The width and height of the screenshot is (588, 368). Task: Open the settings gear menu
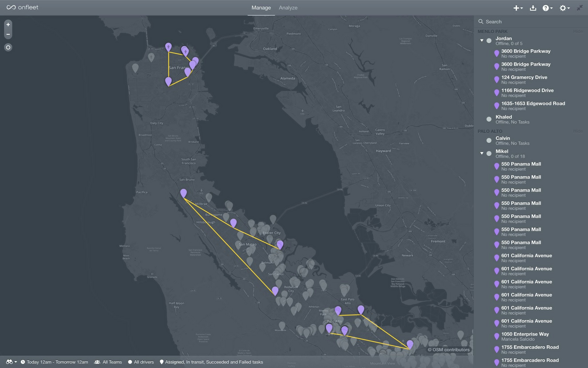(564, 8)
